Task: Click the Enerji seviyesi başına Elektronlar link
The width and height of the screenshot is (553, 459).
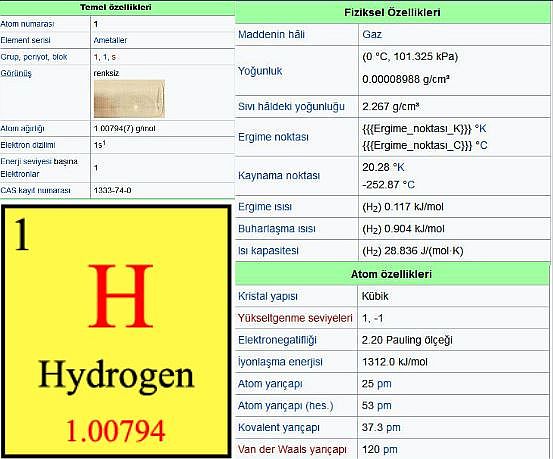Action: click(39, 168)
